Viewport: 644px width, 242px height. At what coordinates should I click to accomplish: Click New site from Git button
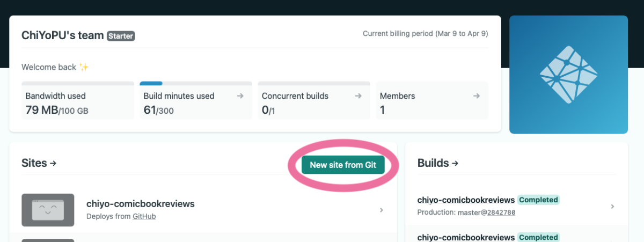tap(343, 165)
